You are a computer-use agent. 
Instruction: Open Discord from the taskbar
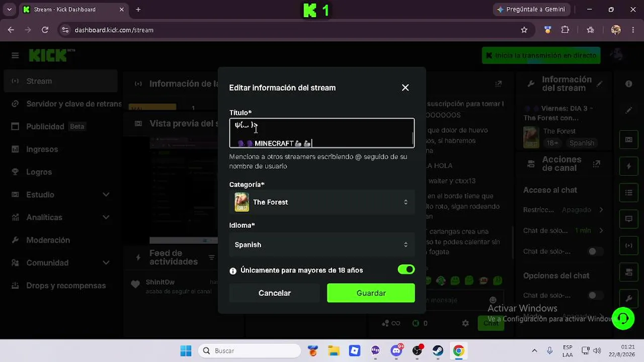[x=396, y=351]
